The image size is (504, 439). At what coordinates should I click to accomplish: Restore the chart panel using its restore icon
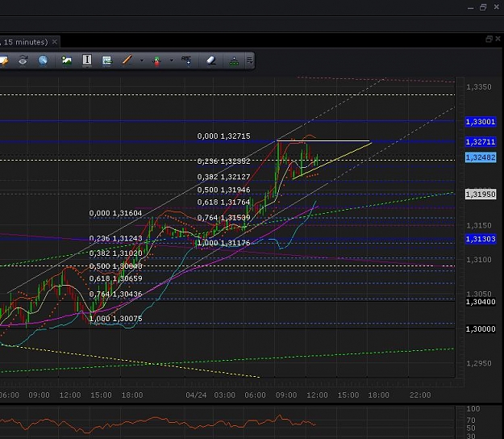pos(489,39)
